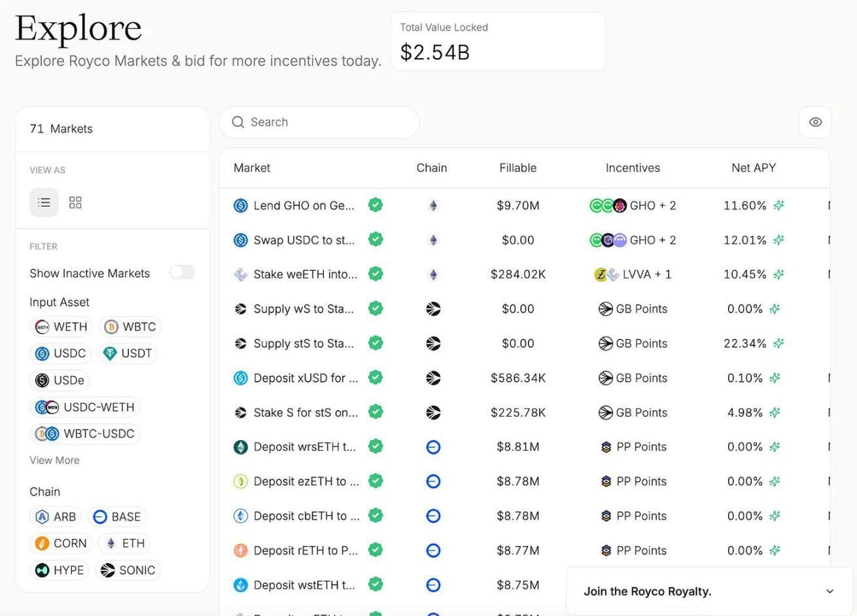The width and height of the screenshot is (857, 616).
Task: Sort by Fillable column header
Action: click(x=517, y=168)
